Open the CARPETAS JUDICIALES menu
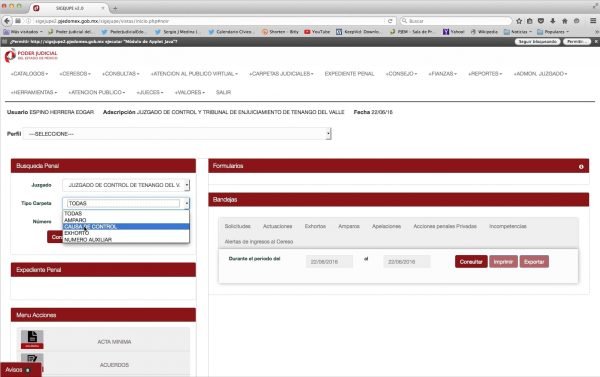Screen dimensions: 600x377 click(x=281, y=73)
